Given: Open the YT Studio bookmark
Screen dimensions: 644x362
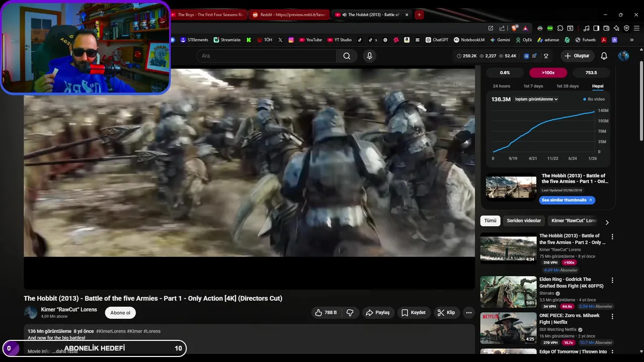Looking at the screenshot, I should click(x=339, y=40).
